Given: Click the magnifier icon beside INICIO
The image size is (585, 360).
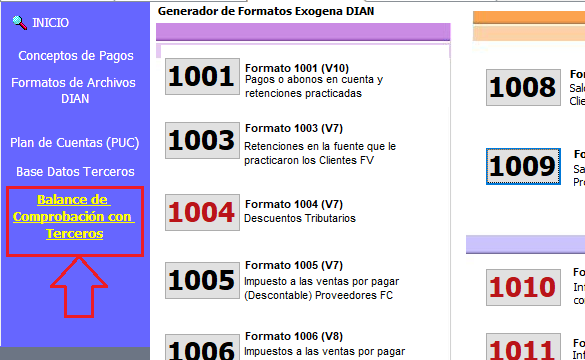Looking at the screenshot, I should pyautogui.click(x=19, y=23).
